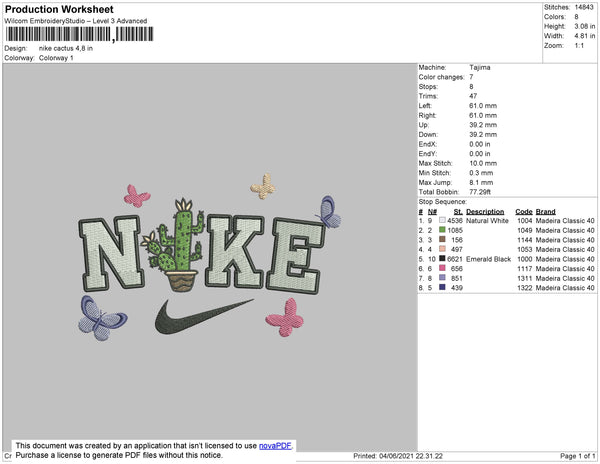Click the 'Brand' column header
Screen dimensions: 600x464
[x=545, y=211]
